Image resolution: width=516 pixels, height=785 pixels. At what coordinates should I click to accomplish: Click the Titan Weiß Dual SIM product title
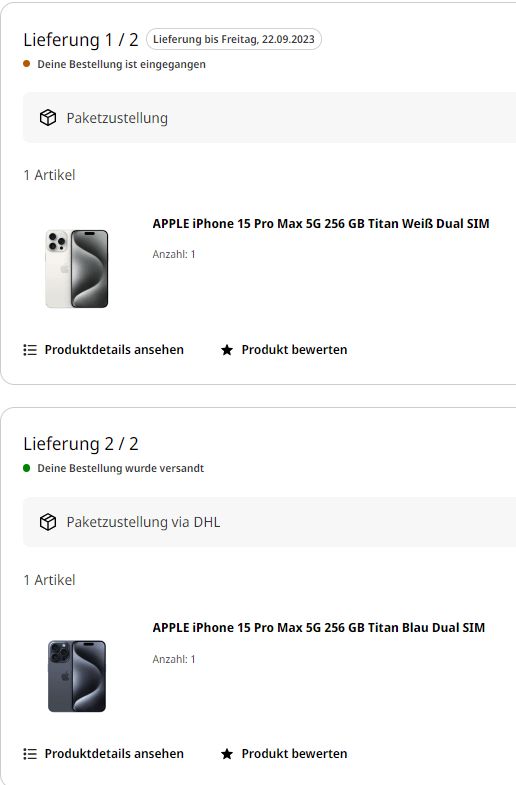pos(321,224)
